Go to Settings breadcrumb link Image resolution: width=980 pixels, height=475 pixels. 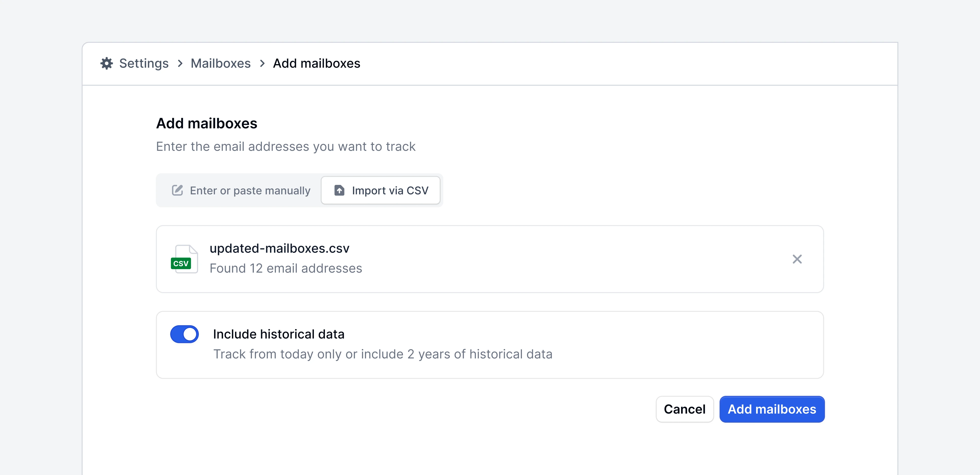[x=144, y=63]
